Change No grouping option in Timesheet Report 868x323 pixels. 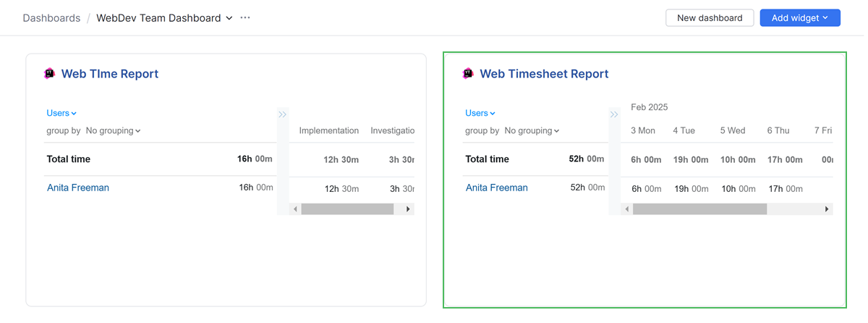point(532,131)
